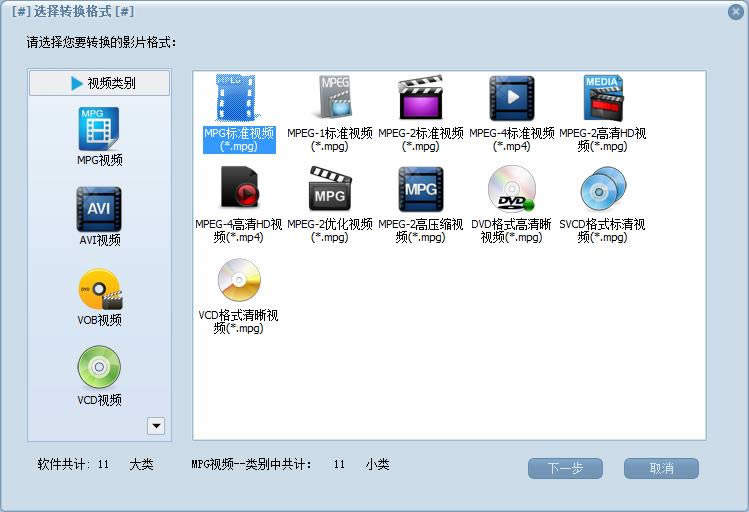
Task: Click the 视频类别 header label
Action: (x=111, y=83)
